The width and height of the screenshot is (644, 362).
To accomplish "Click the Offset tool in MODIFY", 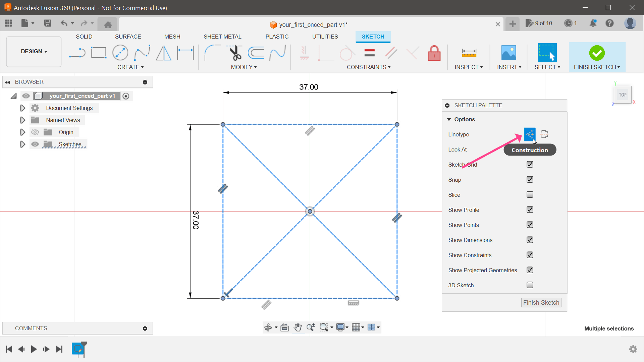I will click(257, 53).
